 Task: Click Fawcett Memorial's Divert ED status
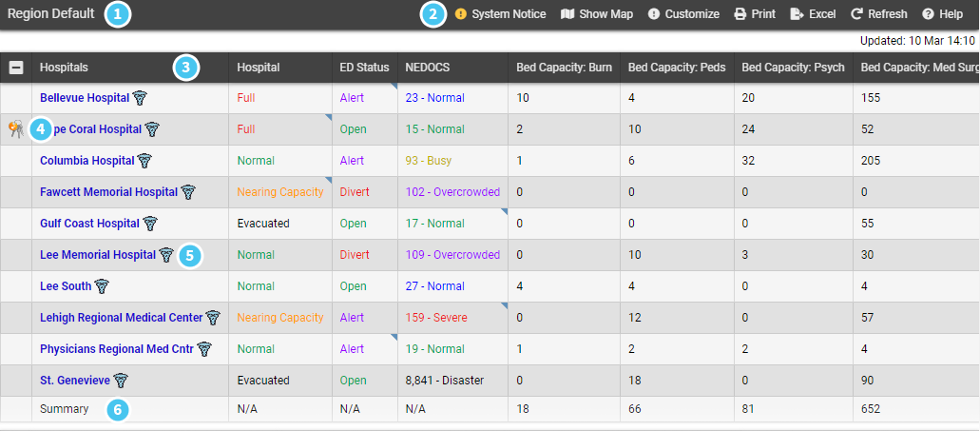click(355, 192)
